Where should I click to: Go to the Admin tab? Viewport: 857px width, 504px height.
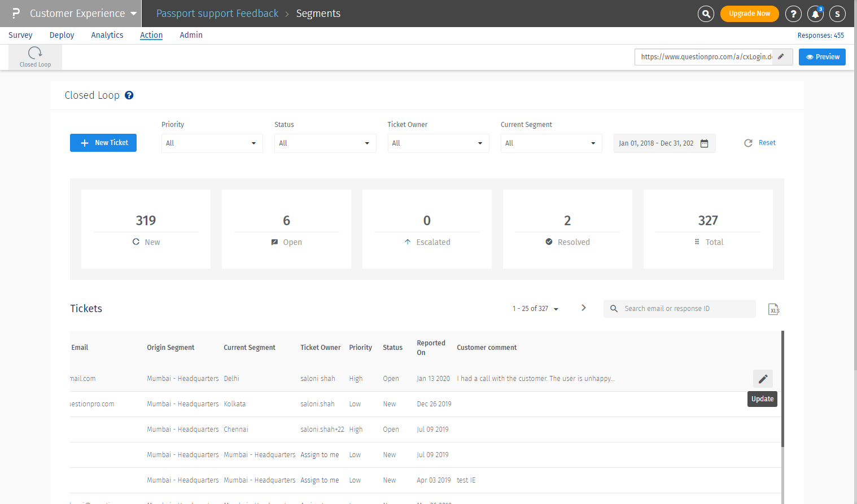191,35
